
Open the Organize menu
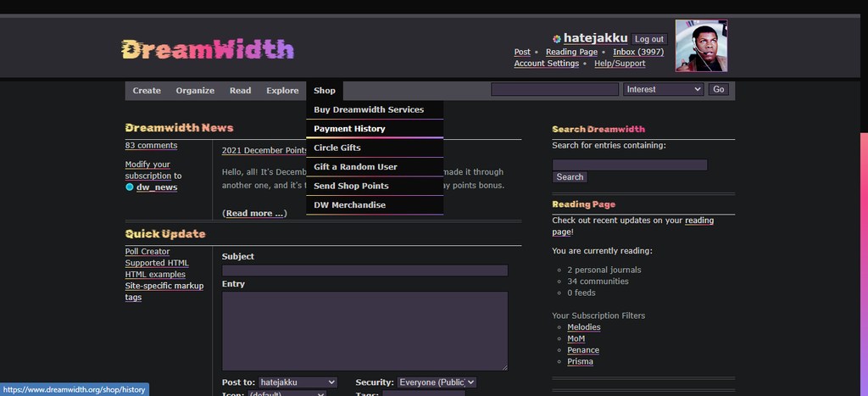(x=195, y=91)
